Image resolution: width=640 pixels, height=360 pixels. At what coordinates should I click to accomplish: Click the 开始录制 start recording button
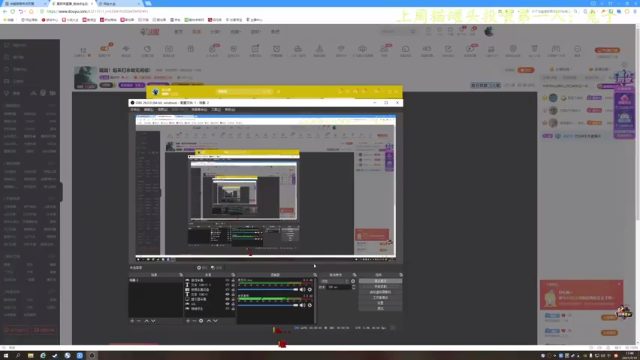(x=380, y=287)
